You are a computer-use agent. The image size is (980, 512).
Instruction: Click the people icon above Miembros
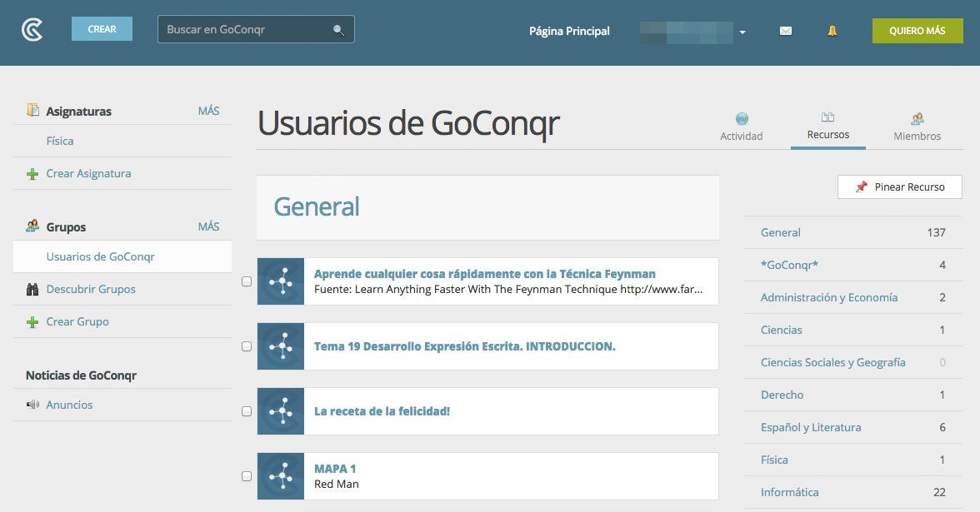pyautogui.click(x=917, y=118)
